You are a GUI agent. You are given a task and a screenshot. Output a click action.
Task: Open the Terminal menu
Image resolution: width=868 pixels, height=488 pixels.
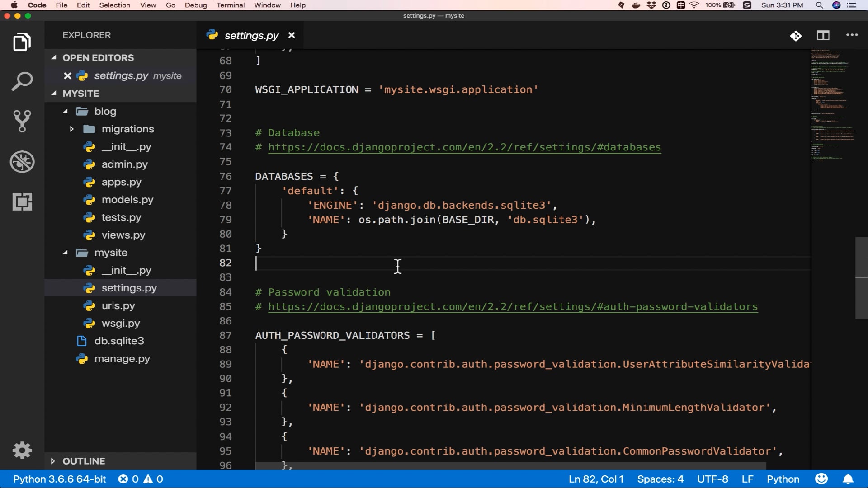pos(230,5)
